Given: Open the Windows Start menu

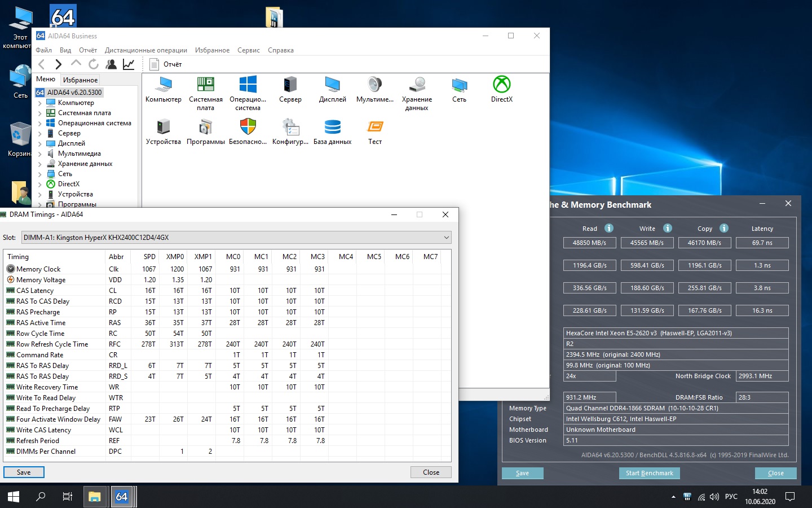Looking at the screenshot, I should pos(14,497).
